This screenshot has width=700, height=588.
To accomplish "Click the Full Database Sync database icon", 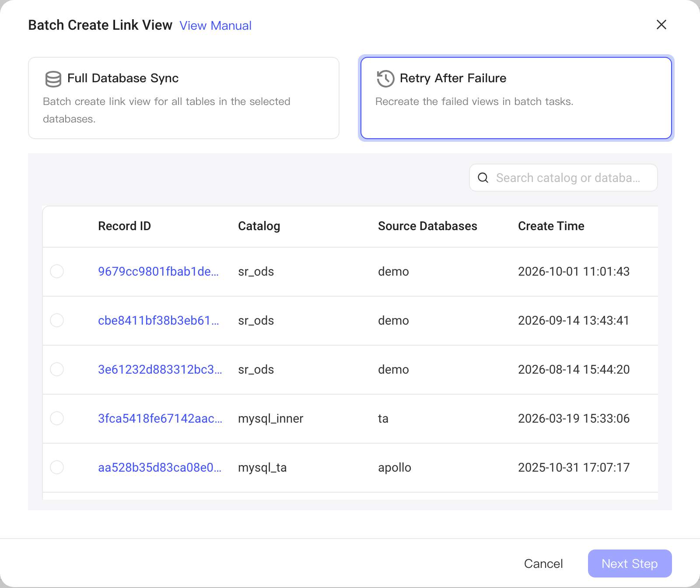I will click(x=53, y=79).
